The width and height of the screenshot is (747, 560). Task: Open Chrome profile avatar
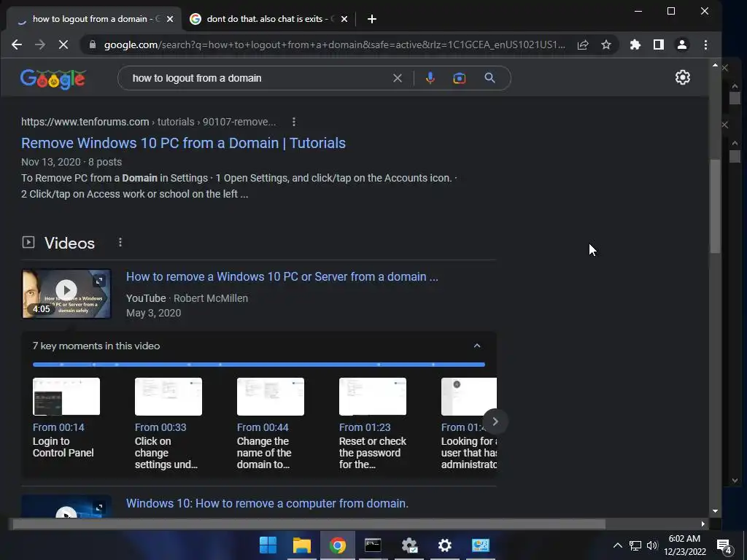click(x=682, y=44)
